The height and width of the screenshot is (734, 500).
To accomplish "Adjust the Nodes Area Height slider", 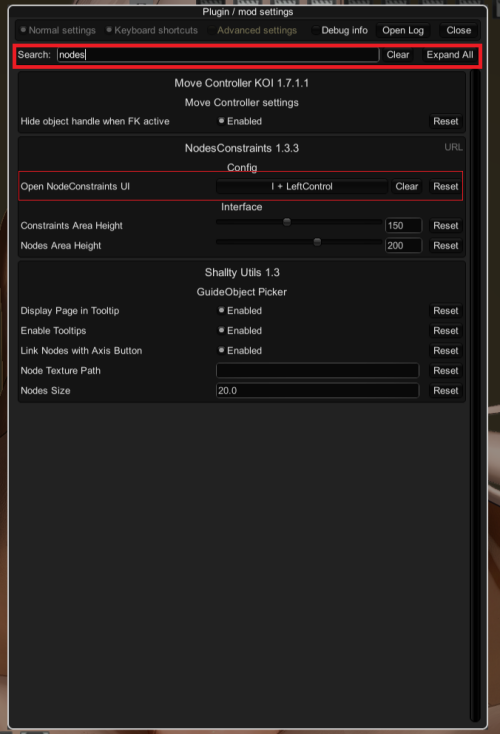I will click(299, 242).
